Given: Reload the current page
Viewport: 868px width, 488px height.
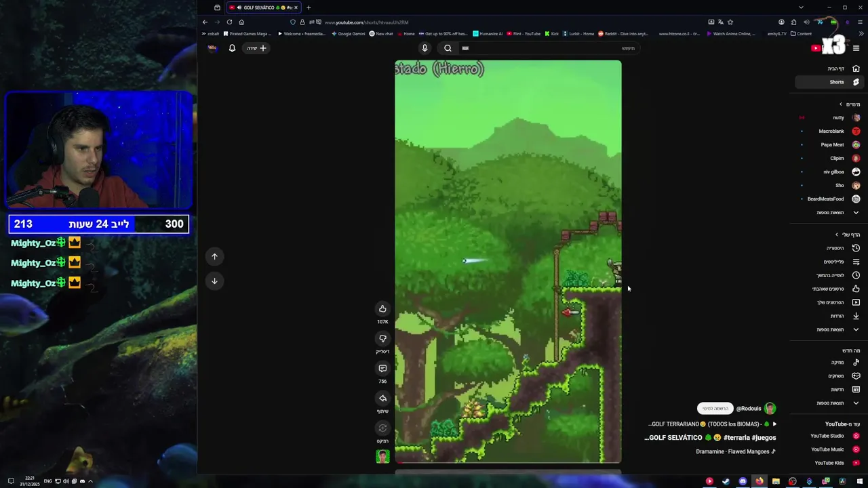Looking at the screenshot, I should coord(229,22).
